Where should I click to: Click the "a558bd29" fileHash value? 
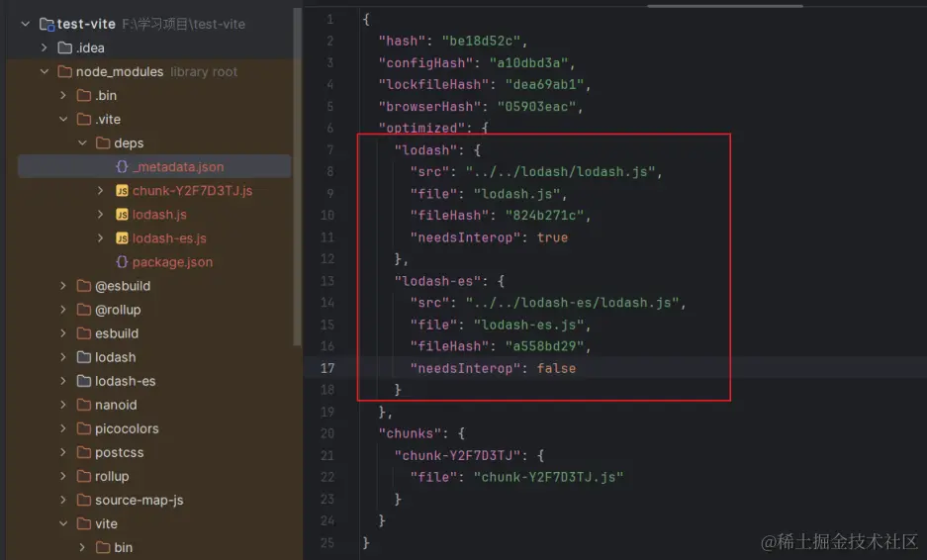click(x=544, y=346)
